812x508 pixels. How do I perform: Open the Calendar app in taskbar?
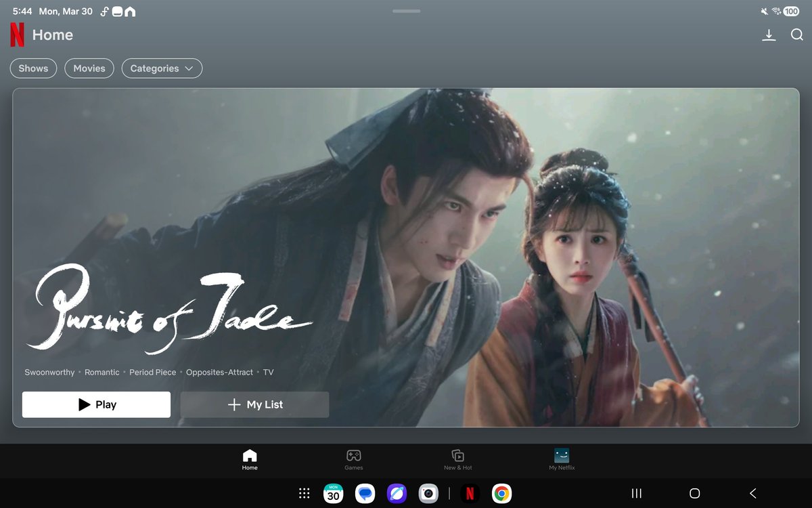pos(333,494)
